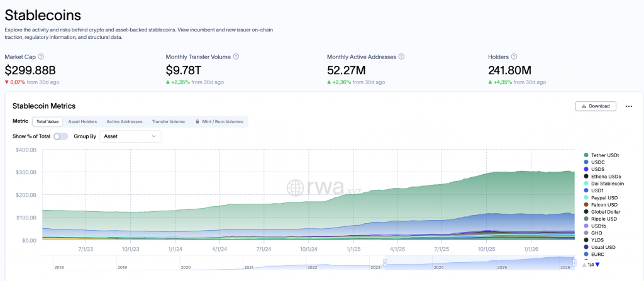Go to next legend page with down arrow
The image size is (644, 281).
coord(597,265)
